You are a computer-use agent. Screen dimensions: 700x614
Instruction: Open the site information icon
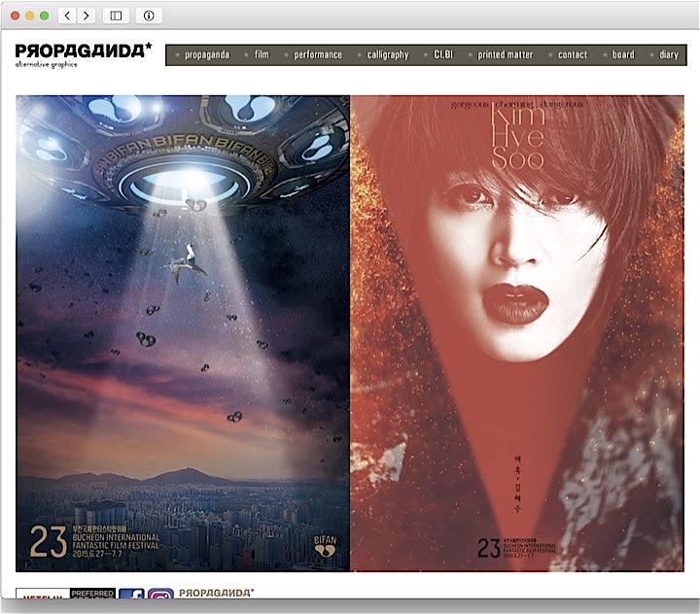148,16
